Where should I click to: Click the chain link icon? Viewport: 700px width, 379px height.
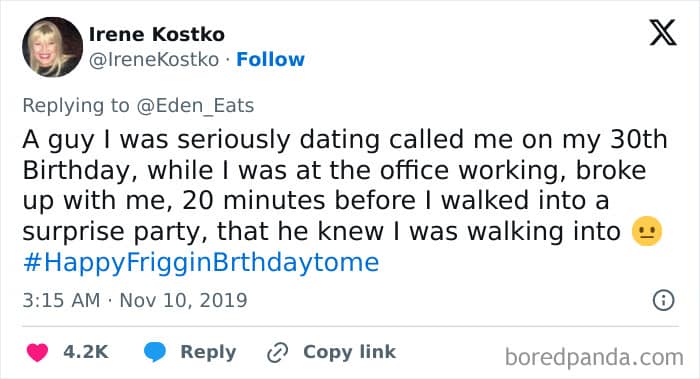click(277, 353)
